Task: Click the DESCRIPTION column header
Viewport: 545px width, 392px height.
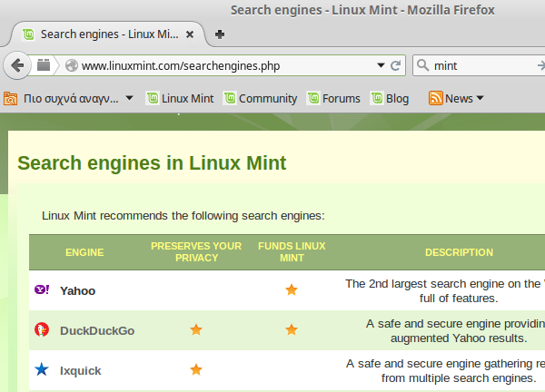Action: point(459,252)
